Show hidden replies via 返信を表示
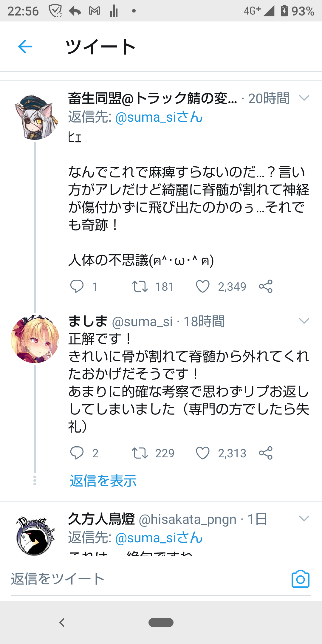Screen dimensions: 322x644 (103, 481)
